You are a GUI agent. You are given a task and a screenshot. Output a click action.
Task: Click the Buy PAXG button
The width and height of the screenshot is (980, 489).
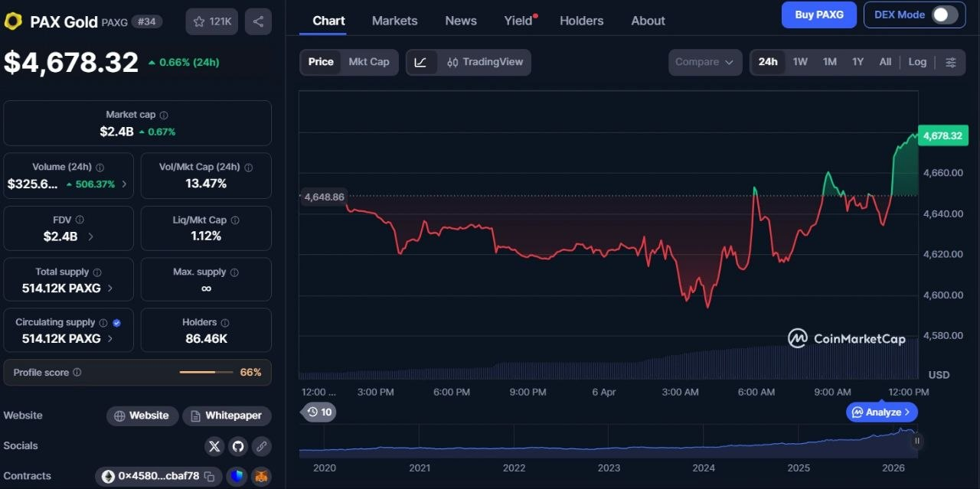point(818,15)
